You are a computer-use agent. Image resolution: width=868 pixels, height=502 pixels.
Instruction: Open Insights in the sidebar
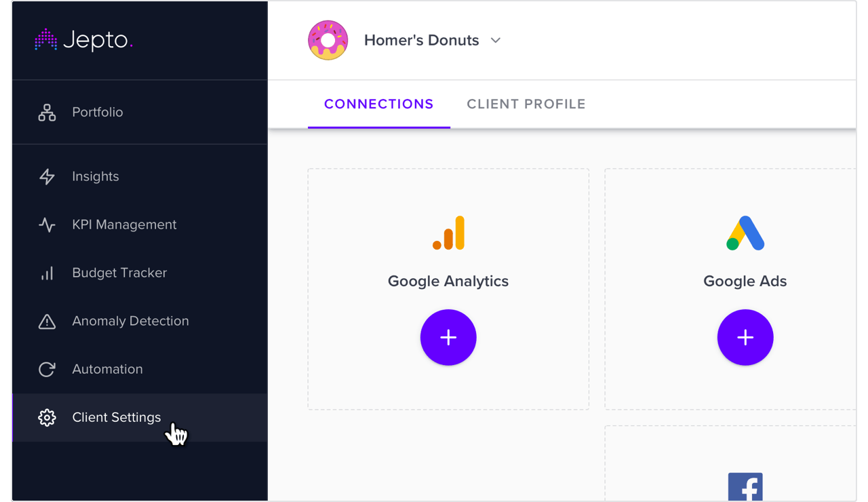point(140,176)
